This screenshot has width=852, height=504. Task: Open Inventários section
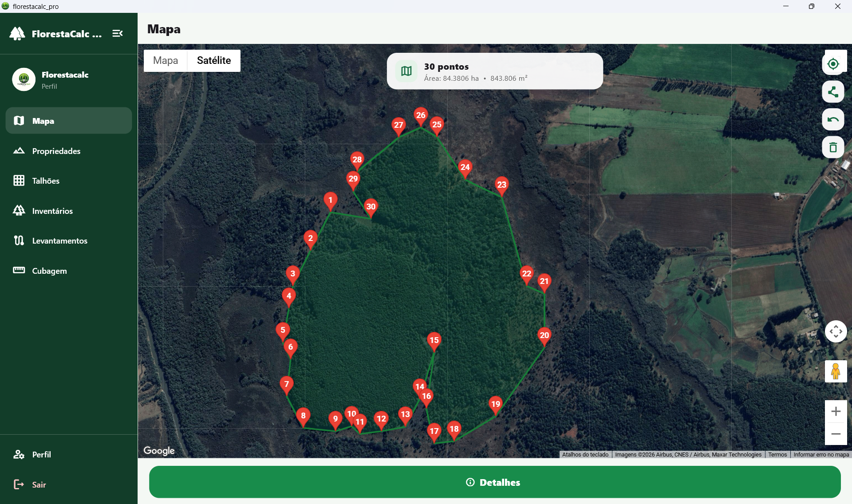[69, 211]
